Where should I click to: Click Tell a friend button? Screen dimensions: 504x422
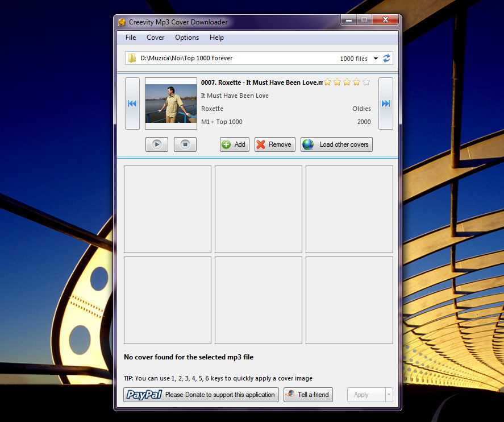[308, 395]
